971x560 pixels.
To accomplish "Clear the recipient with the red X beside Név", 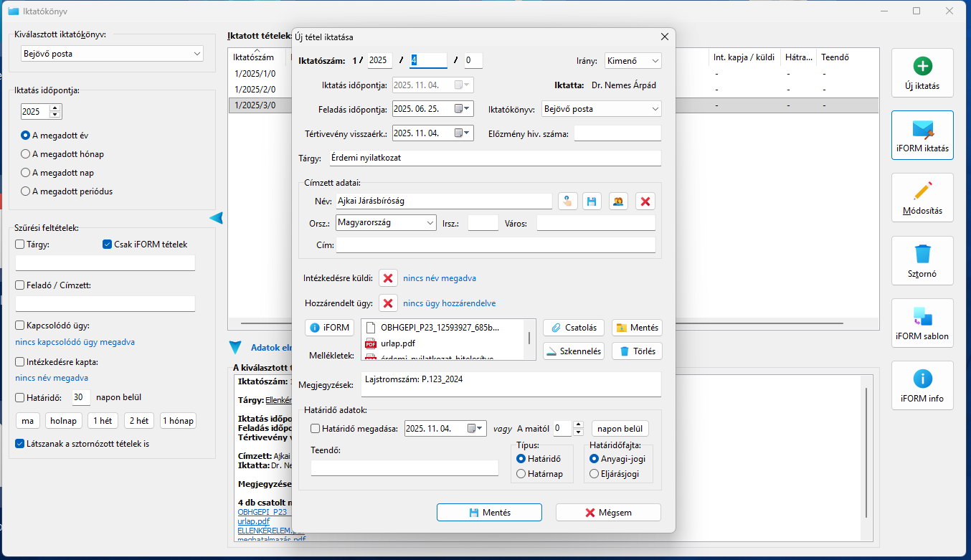I will pyautogui.click(x=645, y=201).
